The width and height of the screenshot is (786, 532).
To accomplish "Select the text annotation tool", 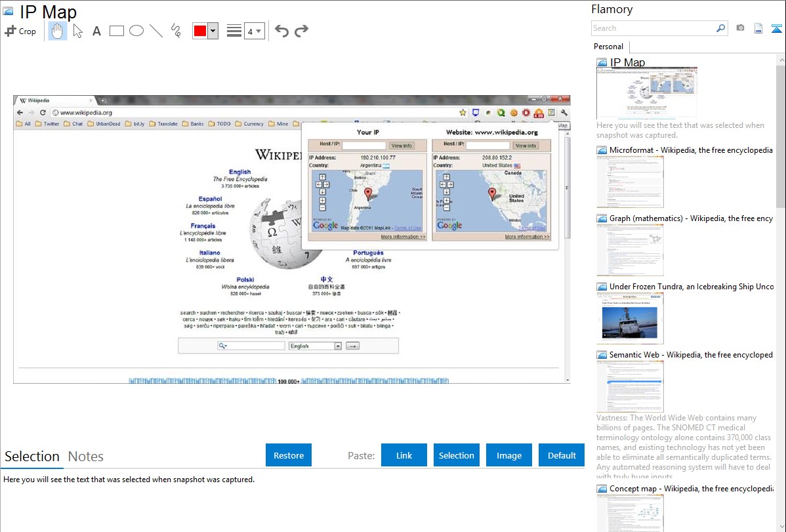I will tap(96, 31).
